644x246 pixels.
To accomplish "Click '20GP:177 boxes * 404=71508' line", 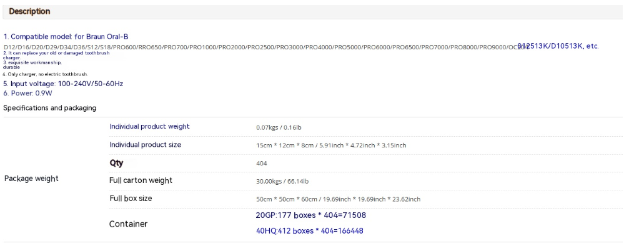I will (311, 215).
